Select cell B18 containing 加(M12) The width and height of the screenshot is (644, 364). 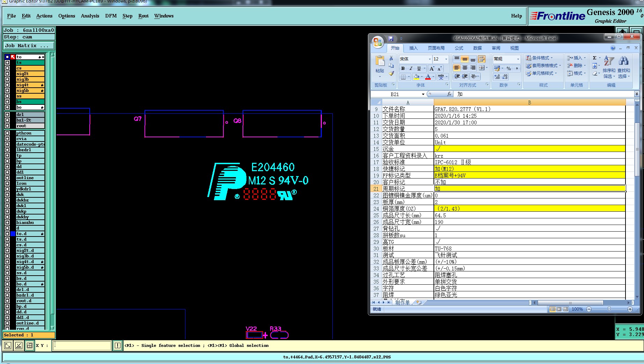530,169
